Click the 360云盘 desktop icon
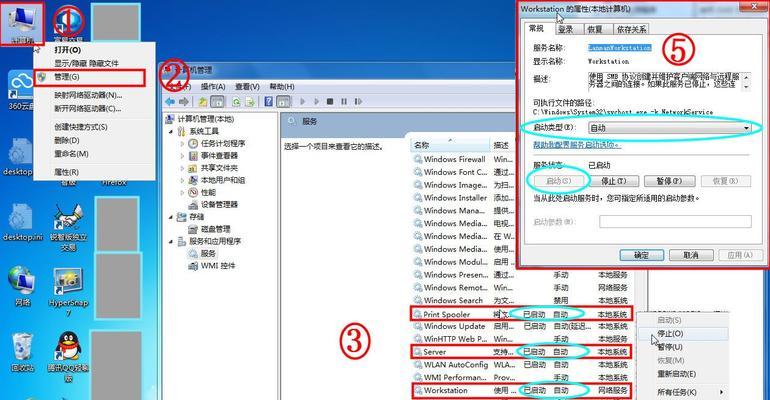 pos(21,91)
